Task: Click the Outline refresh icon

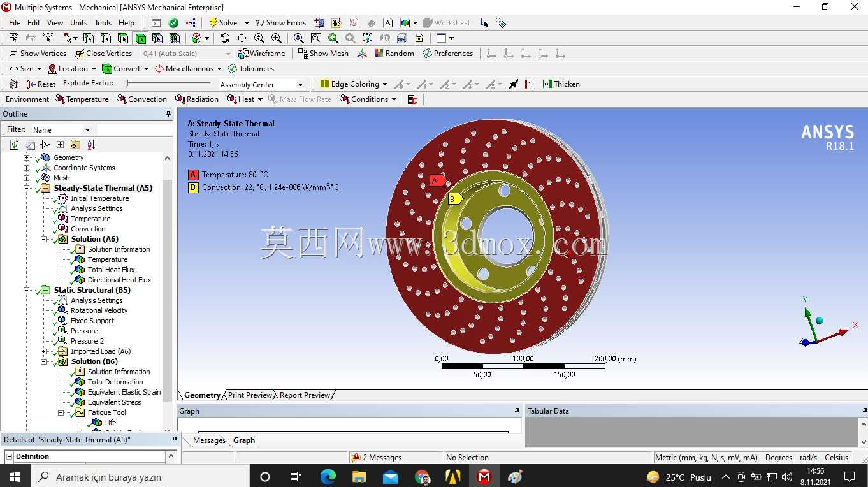Action: click(x=15, y=145)
